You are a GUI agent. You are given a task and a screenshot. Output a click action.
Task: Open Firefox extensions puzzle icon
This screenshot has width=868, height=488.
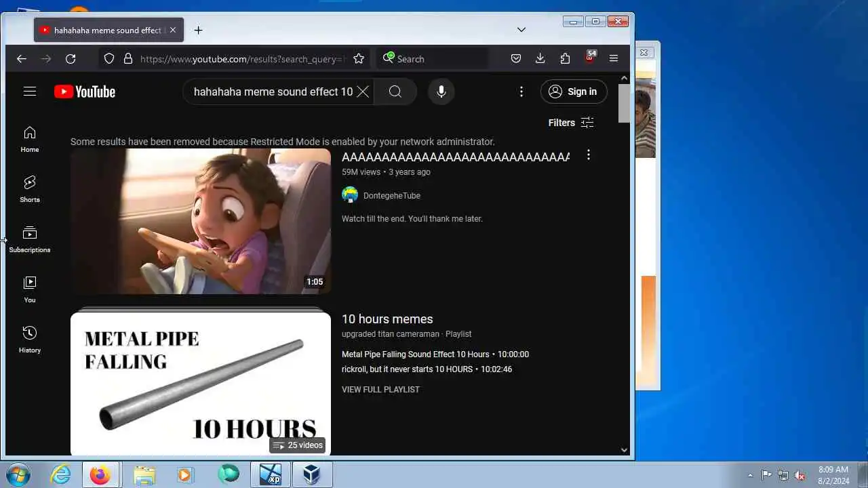pyautogui.click(x=565, y=59)
